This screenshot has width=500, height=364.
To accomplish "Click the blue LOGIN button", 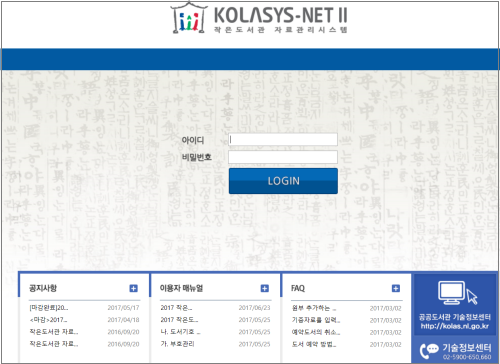I will (283, 181).
